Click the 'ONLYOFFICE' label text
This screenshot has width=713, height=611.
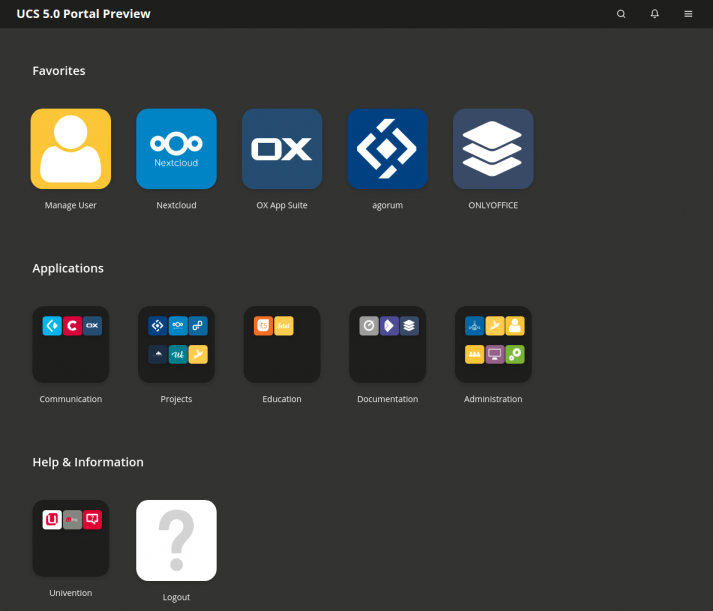tap(493, 205)
